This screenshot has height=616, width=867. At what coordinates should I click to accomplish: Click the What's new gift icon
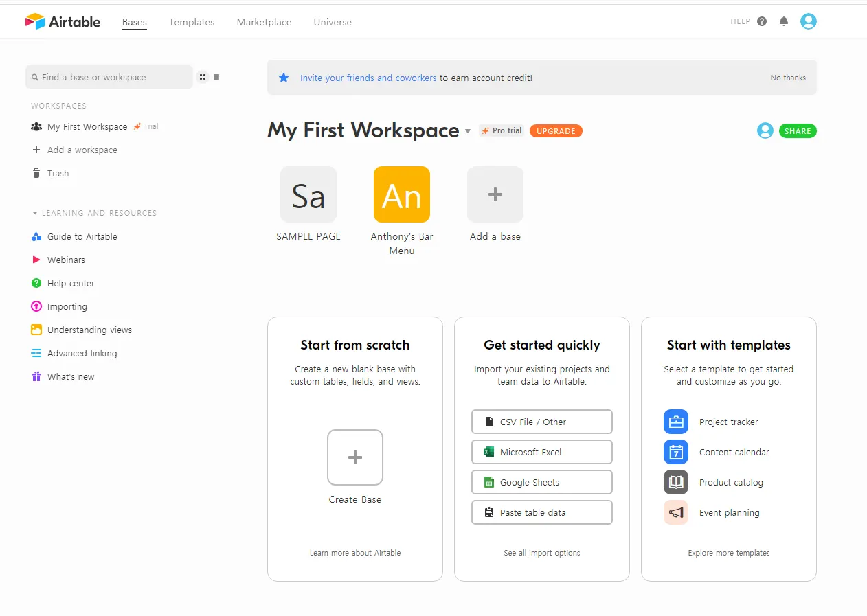click(36, 376)
